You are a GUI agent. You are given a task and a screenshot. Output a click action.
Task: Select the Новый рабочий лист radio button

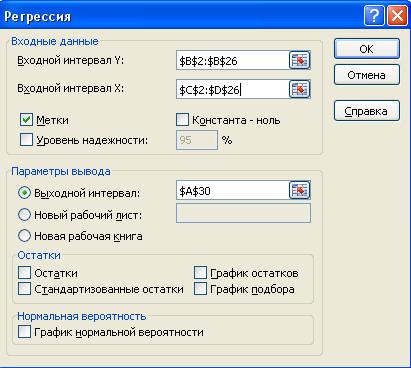(x=24, y=215)
